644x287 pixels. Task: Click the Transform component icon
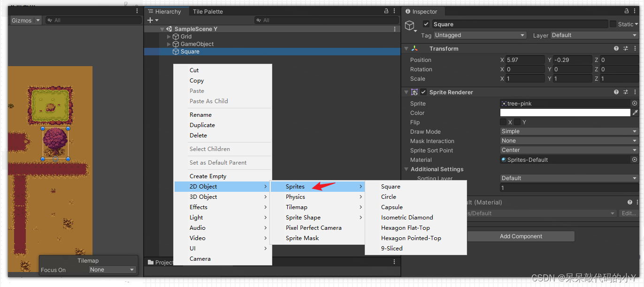coord(414,48)
